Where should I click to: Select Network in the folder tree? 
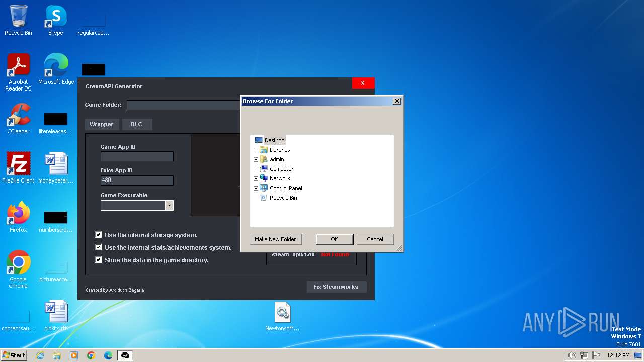(280, 178)
